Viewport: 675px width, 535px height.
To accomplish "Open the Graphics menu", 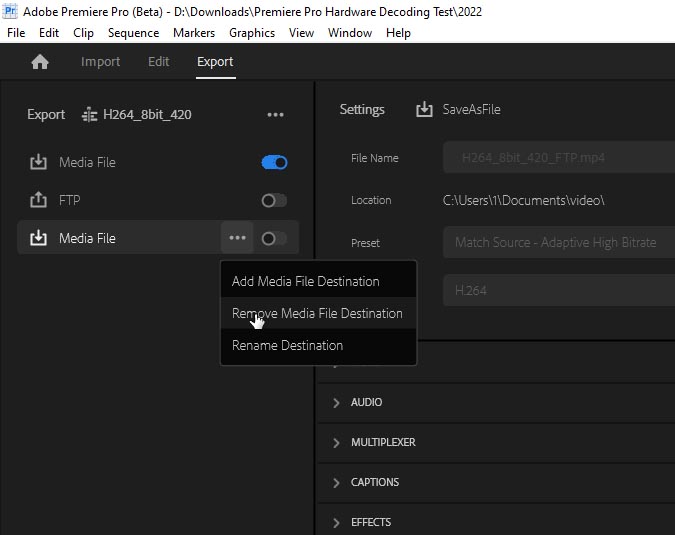I will click(252, 33).
